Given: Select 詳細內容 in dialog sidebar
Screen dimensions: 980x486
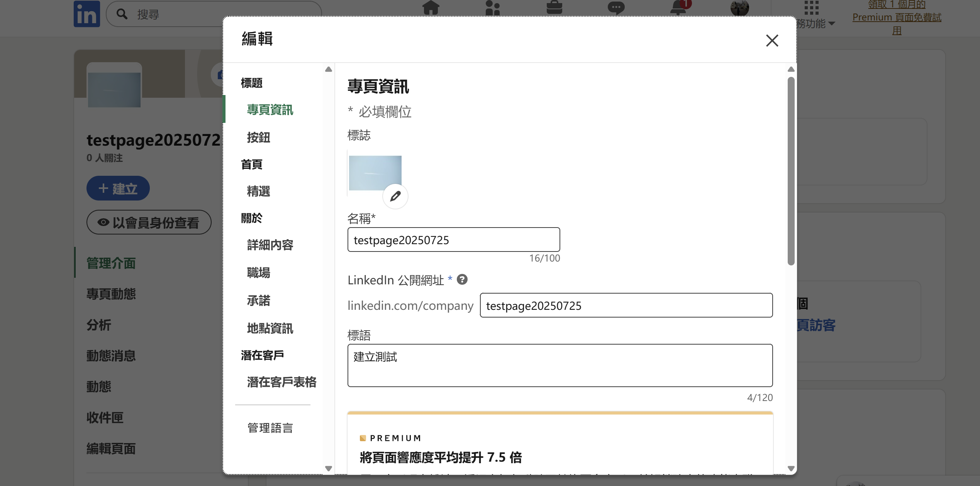Looking at the screenshot, I should pyautogui.click(x=270, y=245).
